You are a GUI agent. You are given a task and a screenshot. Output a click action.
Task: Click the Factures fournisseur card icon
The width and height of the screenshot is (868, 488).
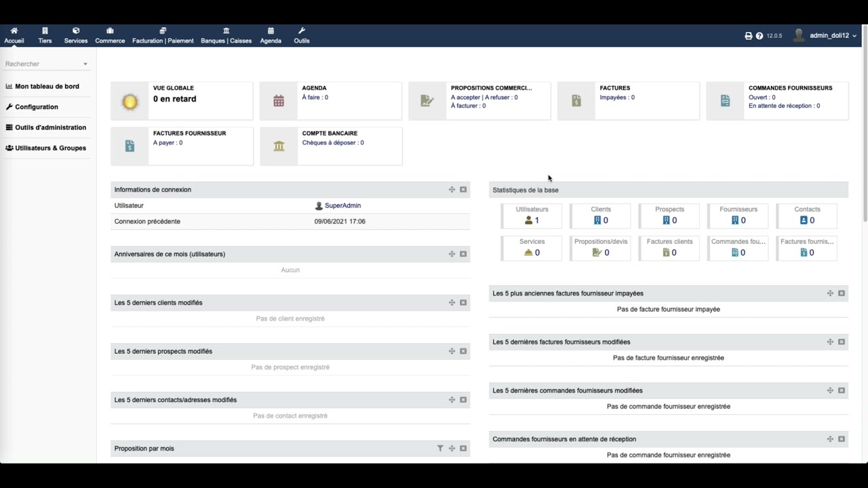[x=130, y=146]
